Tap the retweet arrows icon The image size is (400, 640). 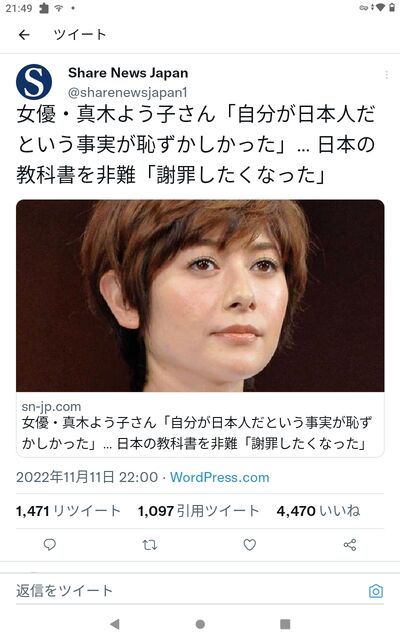(149, 544)
